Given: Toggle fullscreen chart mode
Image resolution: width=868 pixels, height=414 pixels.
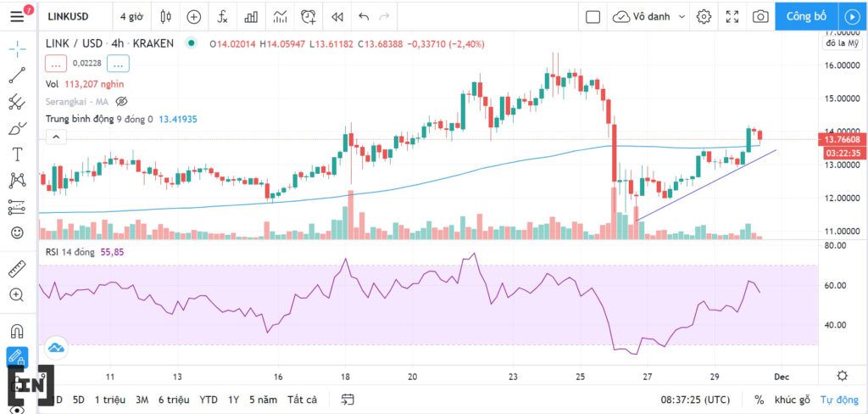Looking at the screenshot, I should pos(732,17).
